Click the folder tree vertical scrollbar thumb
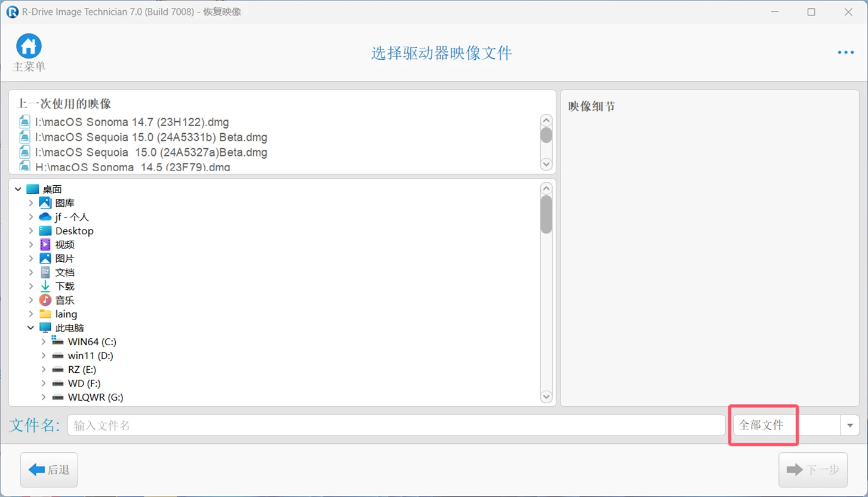Screen dimensions: 868x497 click(546, 214)
